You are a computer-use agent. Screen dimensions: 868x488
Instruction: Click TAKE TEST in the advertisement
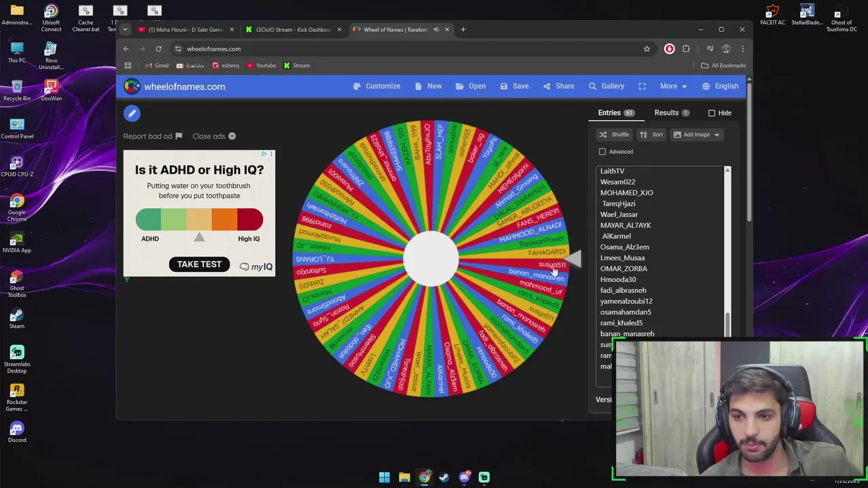coord(199,264)
